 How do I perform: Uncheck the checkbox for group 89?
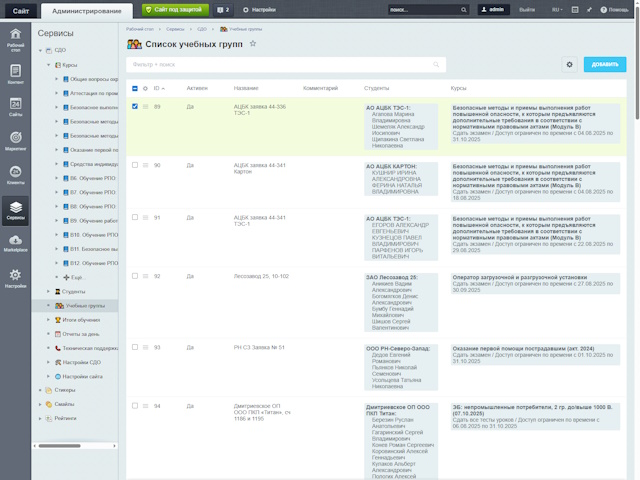[x=135, y=106]
